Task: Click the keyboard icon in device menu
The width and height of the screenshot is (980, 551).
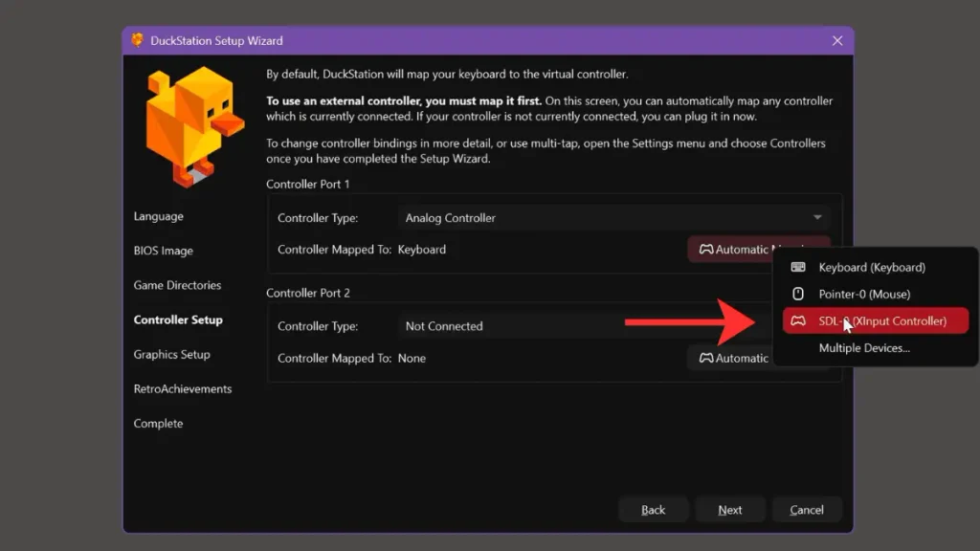Action: (798, 267)
